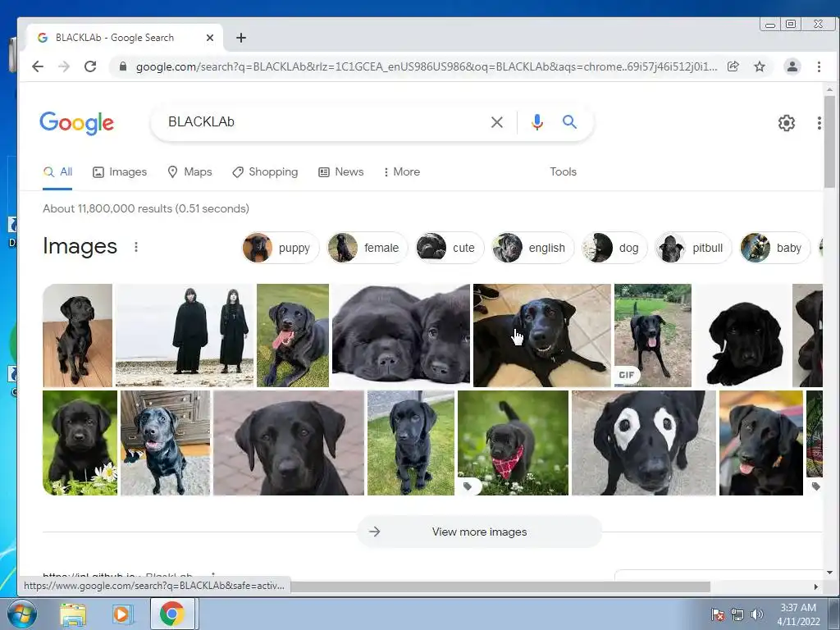Open the Windows Start menu
Image resolution: width=840 pixels, height=630 pixels.
pyautogui.click(x=22, y=614)
